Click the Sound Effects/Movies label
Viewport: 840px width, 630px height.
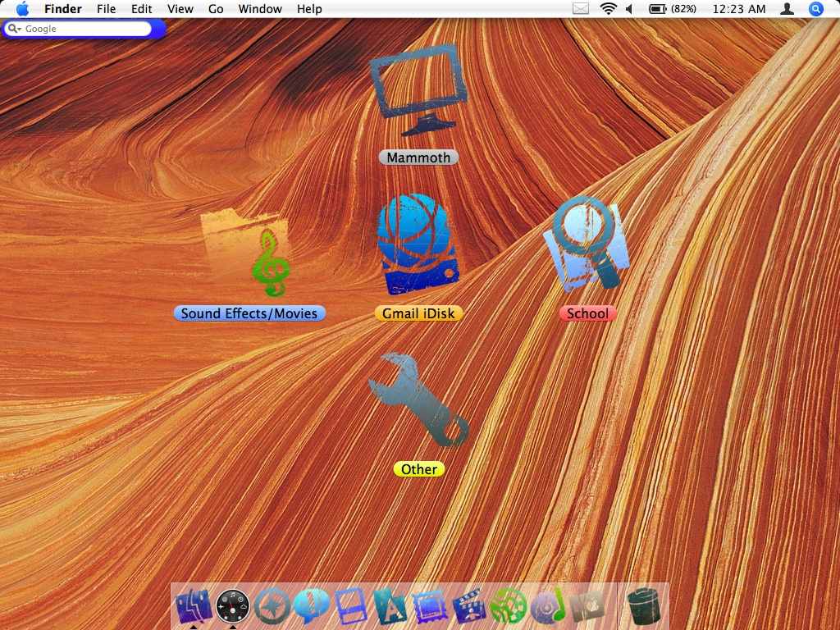(249, 313)
